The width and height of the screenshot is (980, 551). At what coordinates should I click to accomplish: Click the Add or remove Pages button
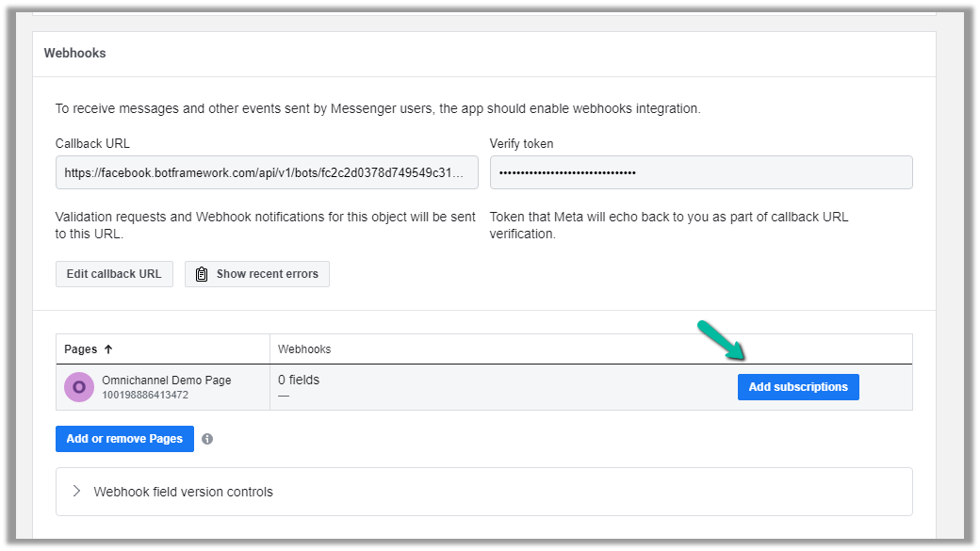tap(124, 439)
